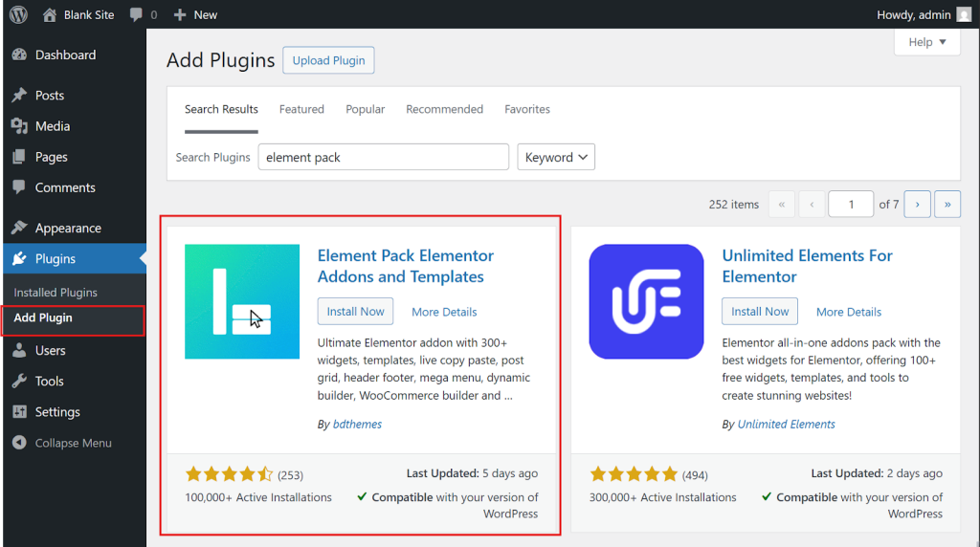Expand the Help dropdown
Image resolution: width=980 pixels, height=547 pixels.
(x=927, y=42)
